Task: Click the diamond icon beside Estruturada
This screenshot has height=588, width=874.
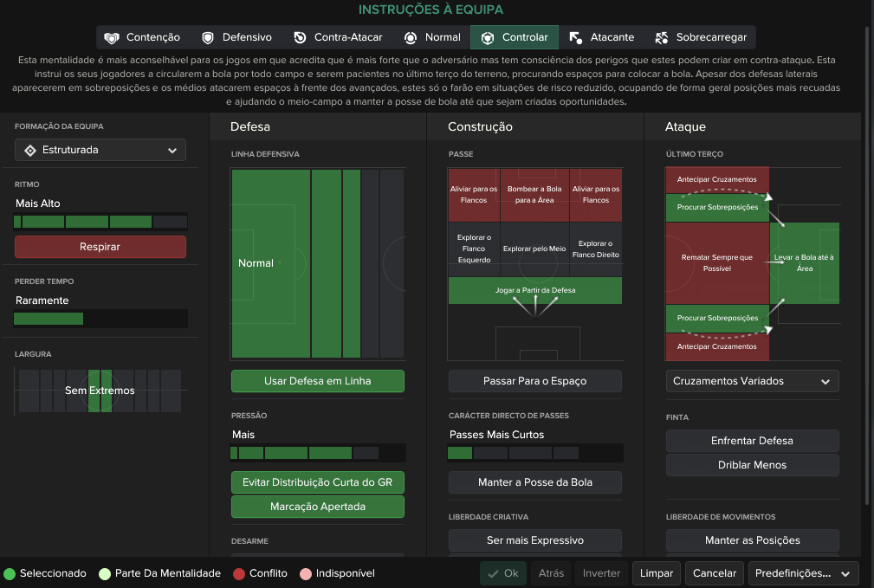Action: click(x=30, y=150)
